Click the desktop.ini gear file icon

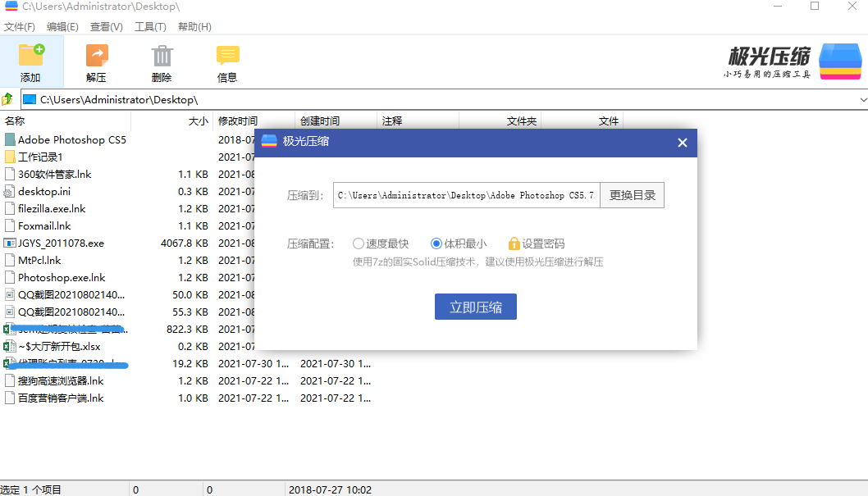[x=9, y=192]
